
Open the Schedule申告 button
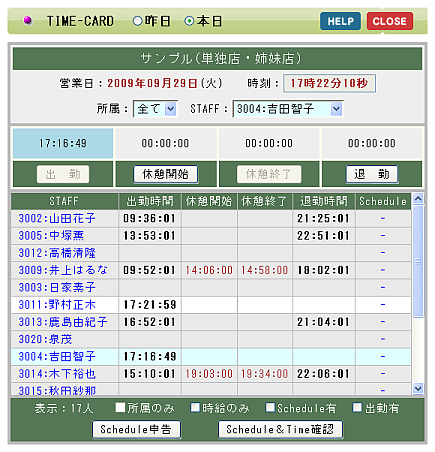(137, 429)
